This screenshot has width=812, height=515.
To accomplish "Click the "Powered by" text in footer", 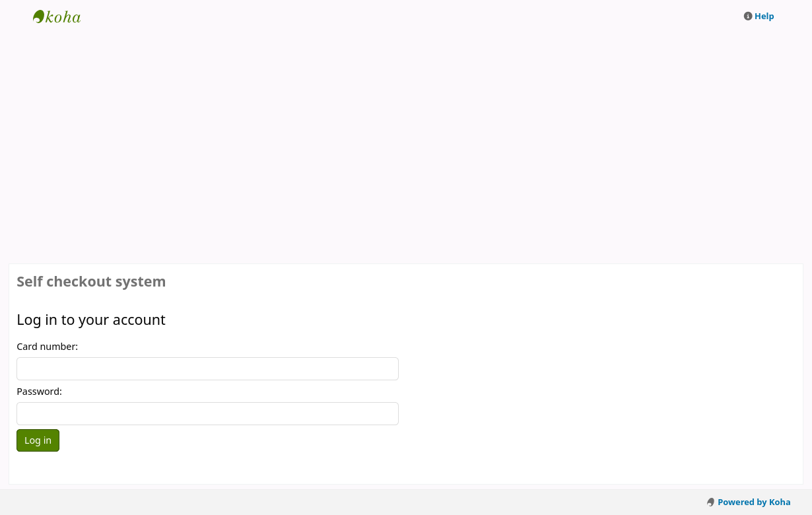I will tap(742, 502).
